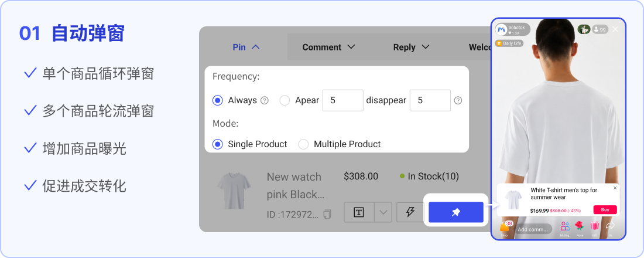Select the Apear frequency radio option
Image resolution: width=644 pixels, height=258 pixels.
(x=285, y=100)
